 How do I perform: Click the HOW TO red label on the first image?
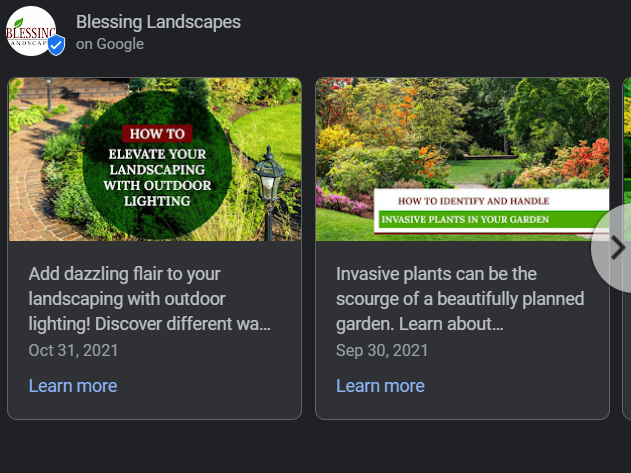click(157, 134)
